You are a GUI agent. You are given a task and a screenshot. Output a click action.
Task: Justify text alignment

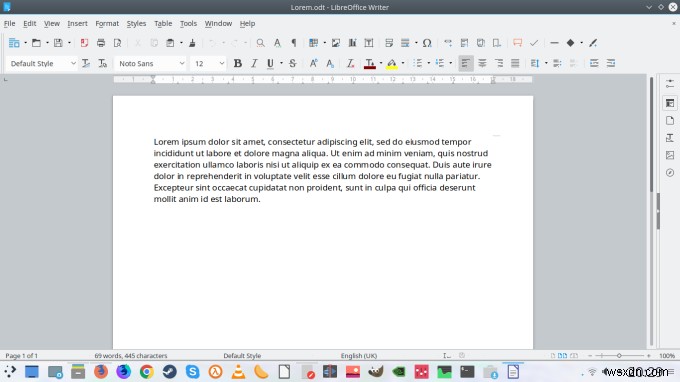point(515,64)
